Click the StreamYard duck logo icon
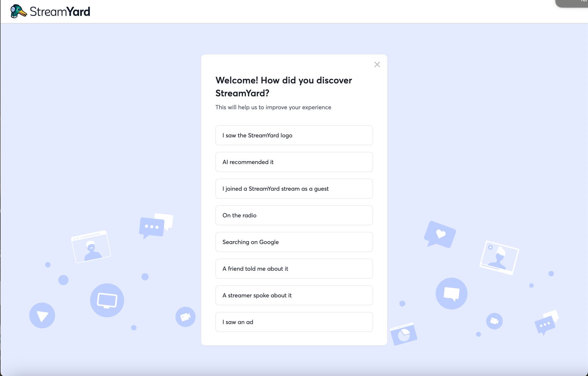 [18, 11]
